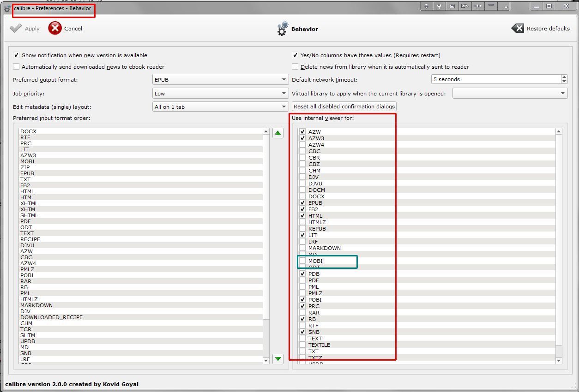Select DOWNLOADED_RECIPE in format order list
Viewport: 579px width, 392px height.
coord(141,317)
